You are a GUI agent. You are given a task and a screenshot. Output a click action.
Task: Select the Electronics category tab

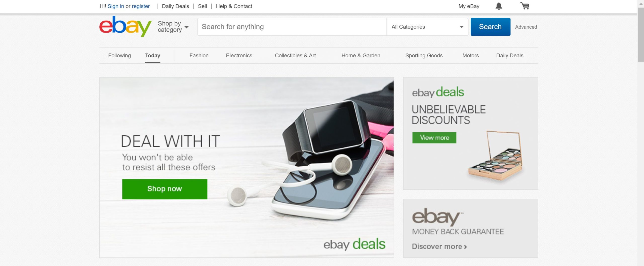(x=239, y=55)
